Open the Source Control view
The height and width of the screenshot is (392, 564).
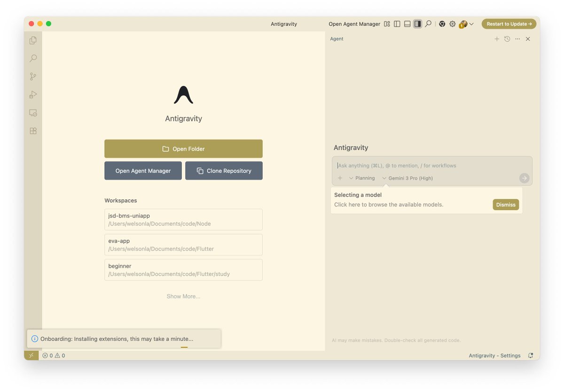[x=33, y=77]
